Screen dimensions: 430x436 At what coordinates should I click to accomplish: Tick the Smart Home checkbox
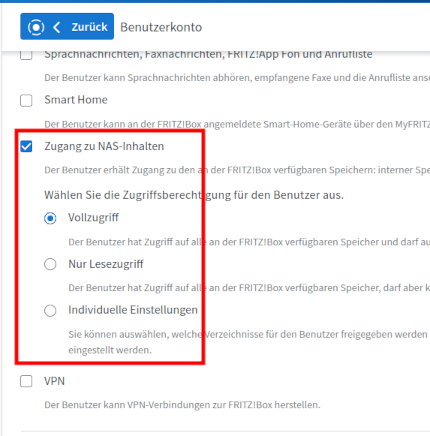coord(26,100)
